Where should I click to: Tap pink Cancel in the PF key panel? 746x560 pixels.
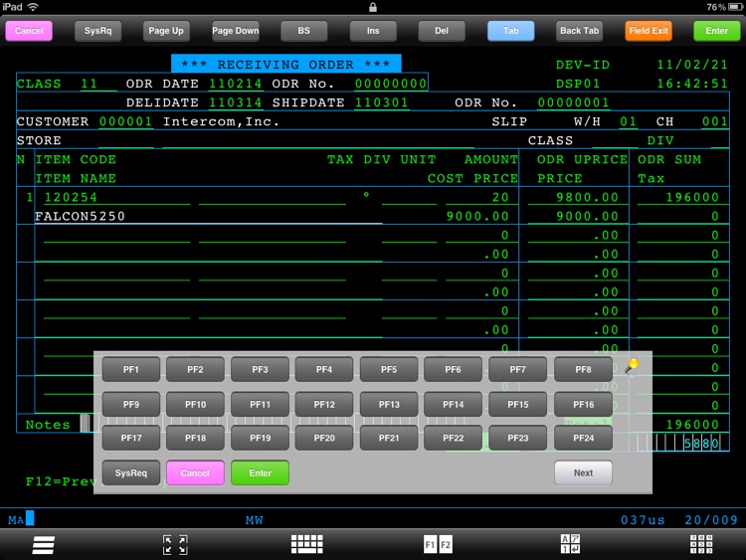click(x=195, y=472)
